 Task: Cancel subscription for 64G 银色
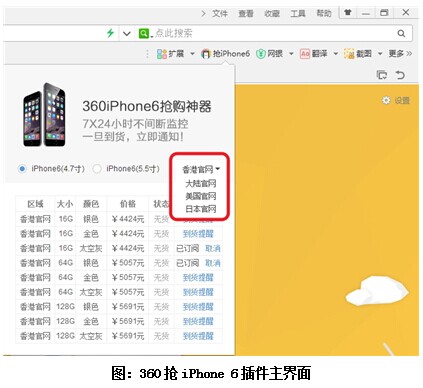pos(213,263)
